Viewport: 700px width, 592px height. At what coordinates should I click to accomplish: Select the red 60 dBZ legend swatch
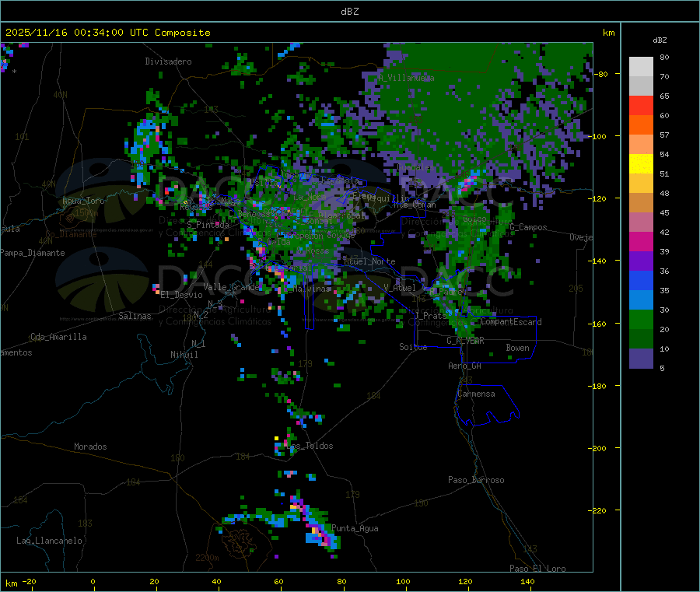coord(641,105)
